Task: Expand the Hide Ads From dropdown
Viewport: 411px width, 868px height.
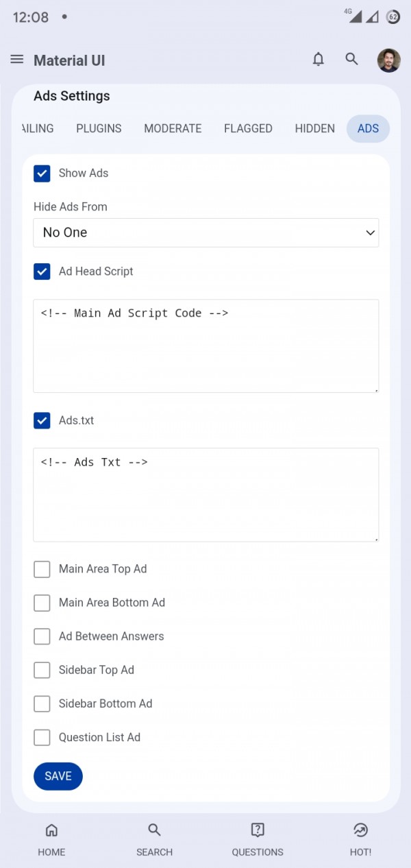Action: click(206, 232)
